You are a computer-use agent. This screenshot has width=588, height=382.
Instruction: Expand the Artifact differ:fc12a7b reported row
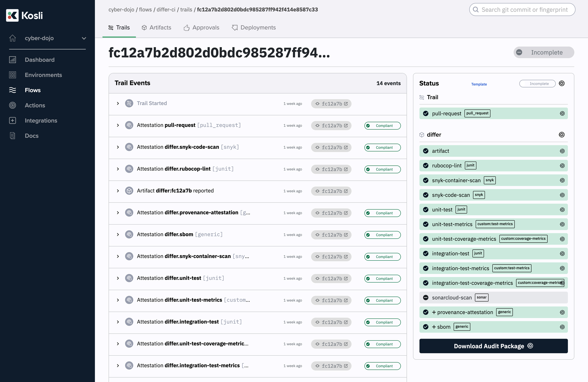pos(118,191)
